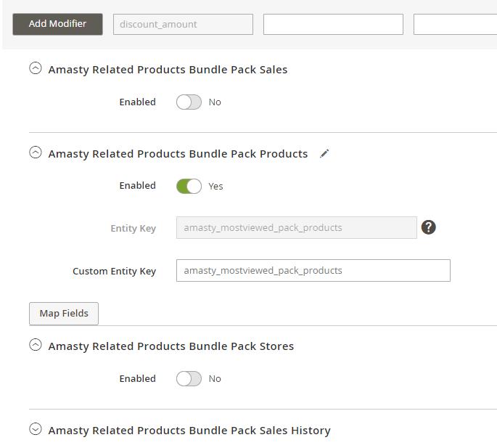This screenshot has width=497, height=448.
Task: Click the Add Modifier button
Action: point(58,24)
